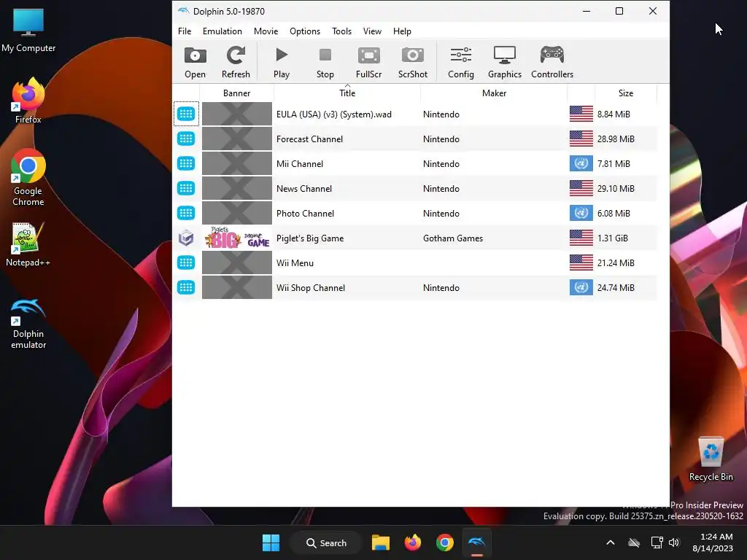Open the Help menu
747x560 pixels.
[402, 31]
